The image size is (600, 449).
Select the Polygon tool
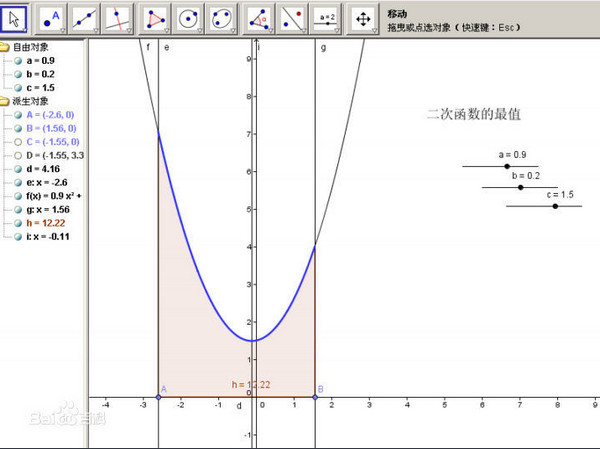tap(154, 18)
